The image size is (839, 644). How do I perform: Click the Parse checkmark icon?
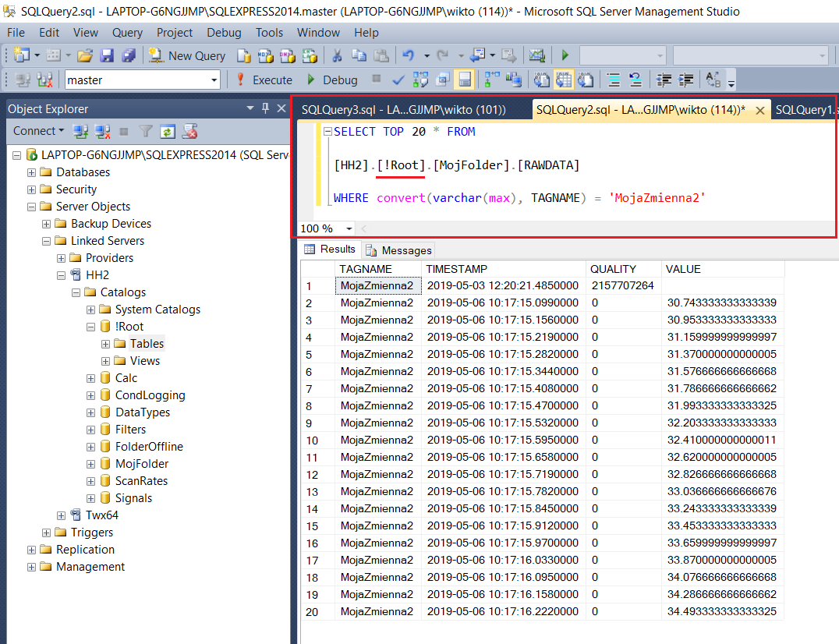coord(398,80)
